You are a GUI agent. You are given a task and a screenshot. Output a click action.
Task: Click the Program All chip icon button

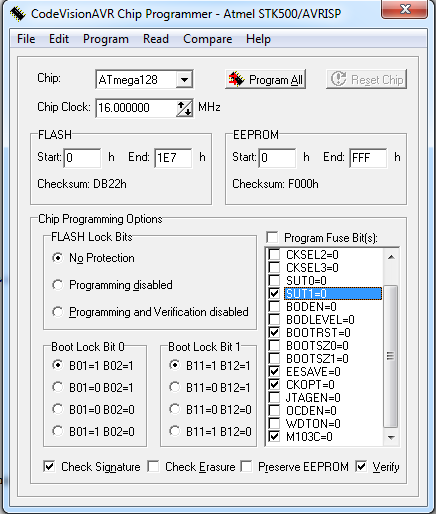[265, 79]
